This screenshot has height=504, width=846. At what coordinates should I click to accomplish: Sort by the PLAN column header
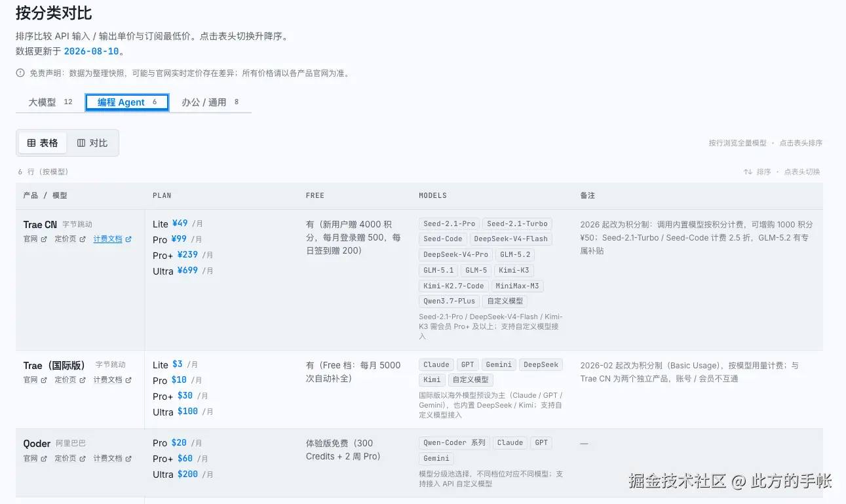pyautogui.click(x=162, y=195)
